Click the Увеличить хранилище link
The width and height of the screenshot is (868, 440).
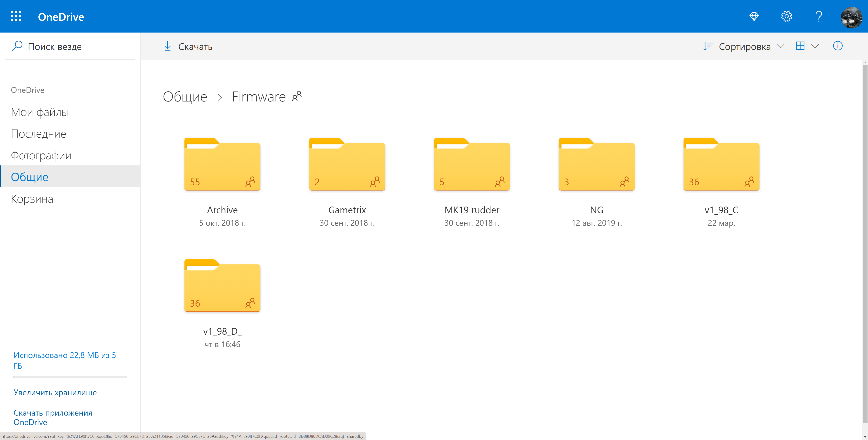click(x=55, y=393)
